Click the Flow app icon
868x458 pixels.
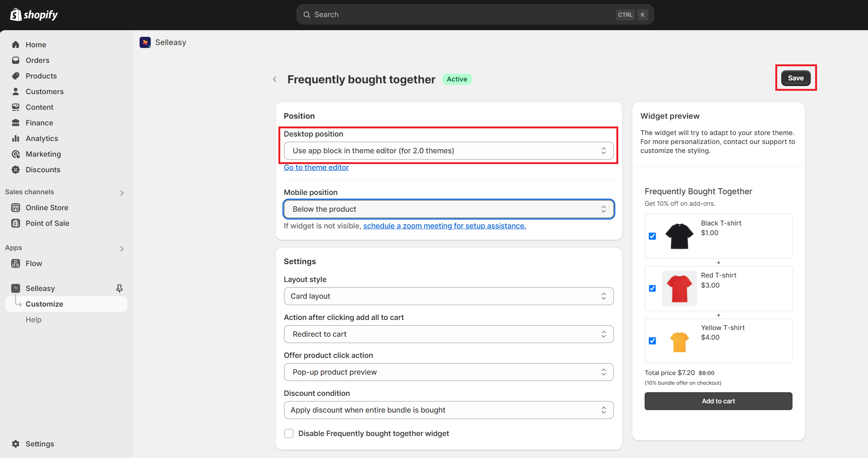click(16, 263)
